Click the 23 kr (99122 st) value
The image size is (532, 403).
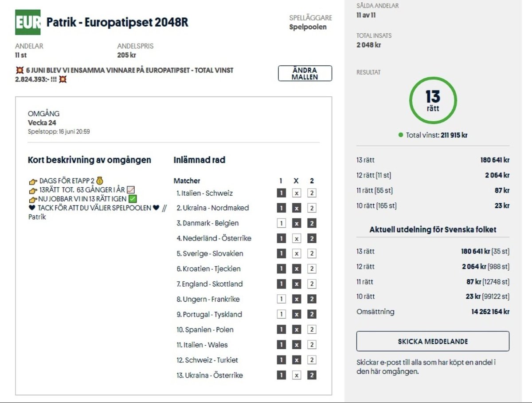(x=487, y=296)
